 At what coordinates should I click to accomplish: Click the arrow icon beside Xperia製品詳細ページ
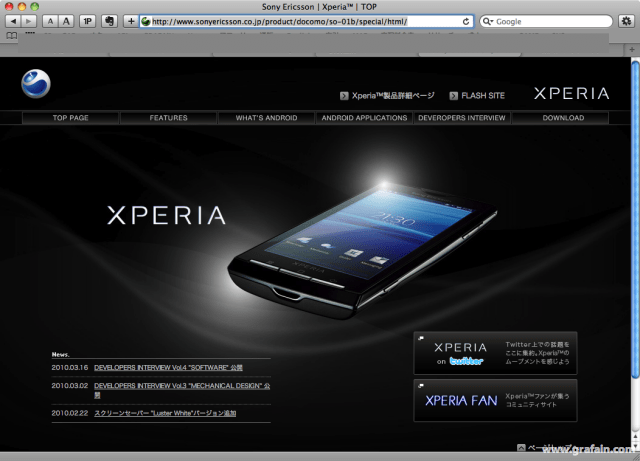[x=344, y=96]
